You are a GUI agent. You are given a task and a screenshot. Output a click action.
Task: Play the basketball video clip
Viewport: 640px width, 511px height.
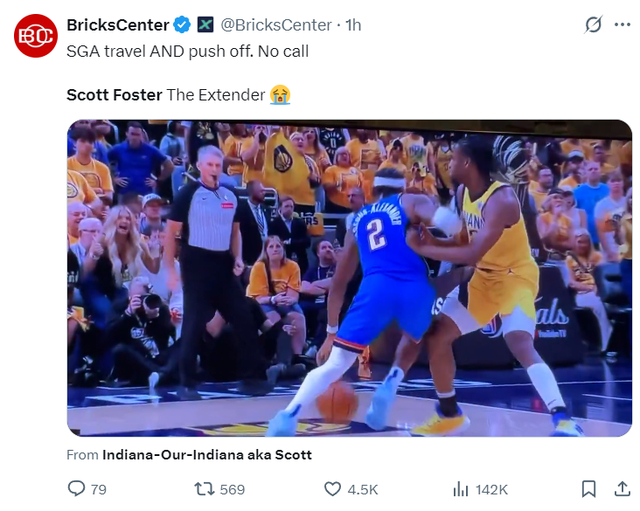349,278
